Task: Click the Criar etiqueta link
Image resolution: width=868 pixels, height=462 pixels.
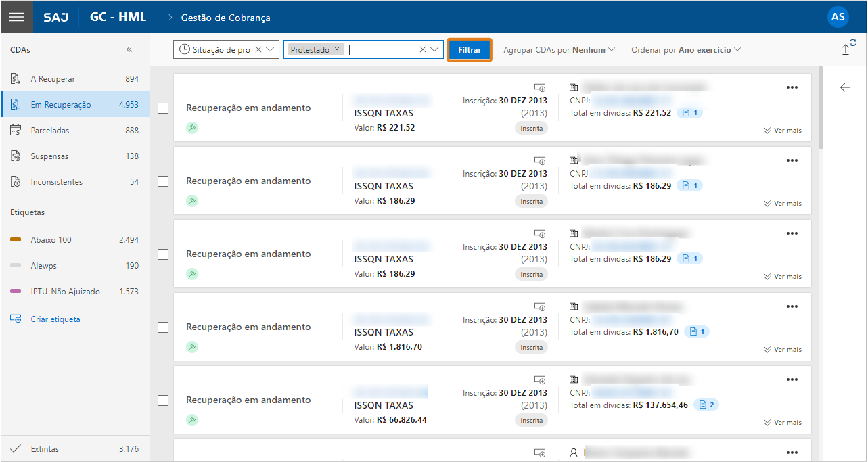Action: tap(55, 319)
